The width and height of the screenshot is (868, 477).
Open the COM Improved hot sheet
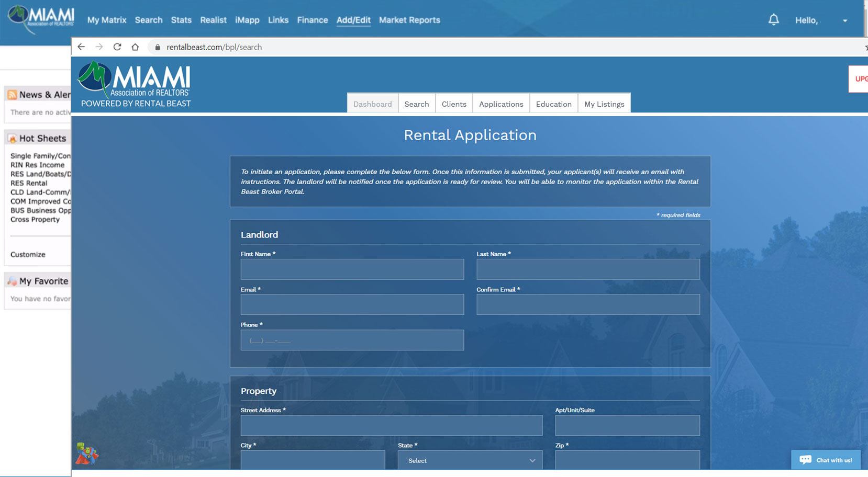(x=40, y=201)
